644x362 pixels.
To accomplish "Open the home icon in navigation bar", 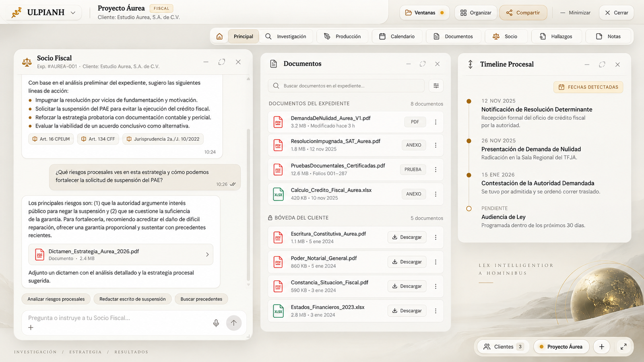I will (219, 36).
